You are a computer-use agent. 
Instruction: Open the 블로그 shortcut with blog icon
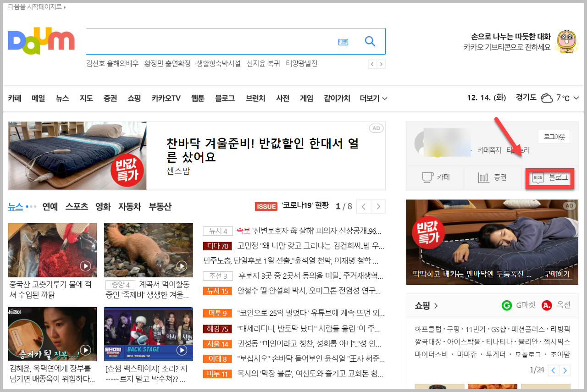coord(549,177)
